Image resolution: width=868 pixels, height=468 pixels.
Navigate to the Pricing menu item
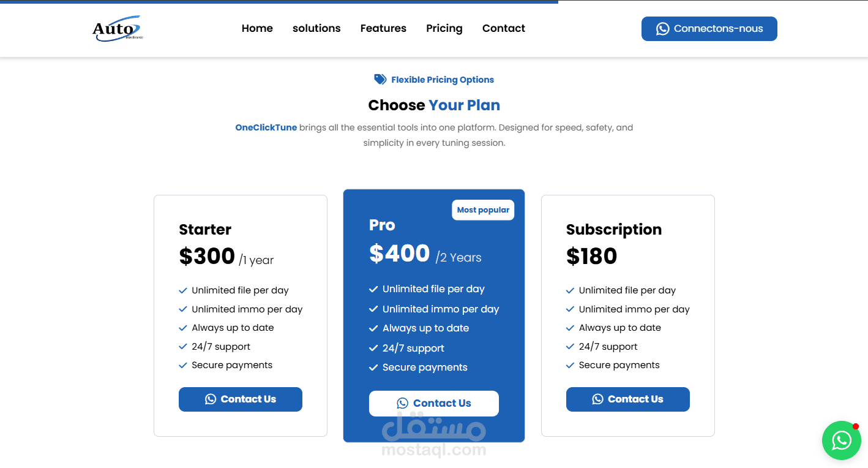[444, 28]
